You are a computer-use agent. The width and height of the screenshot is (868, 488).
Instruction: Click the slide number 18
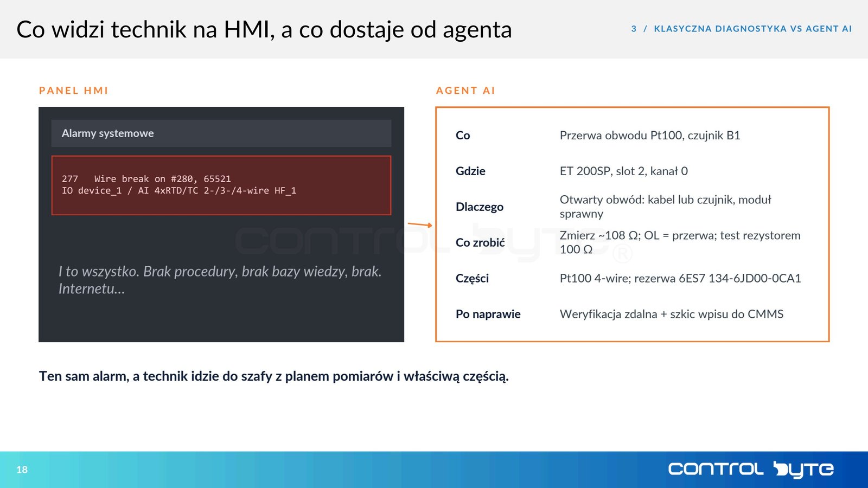pyautogui.click(x=22, y=470)
